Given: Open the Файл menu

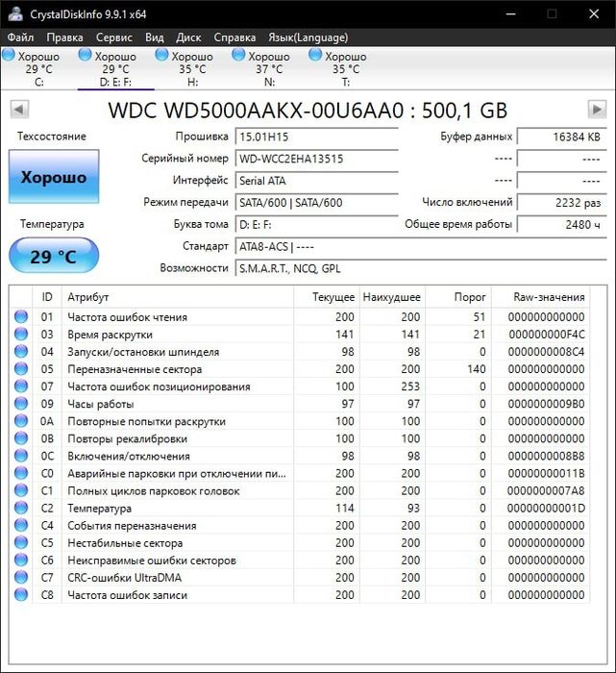Looking at the screenshot, I should [20, 37].
